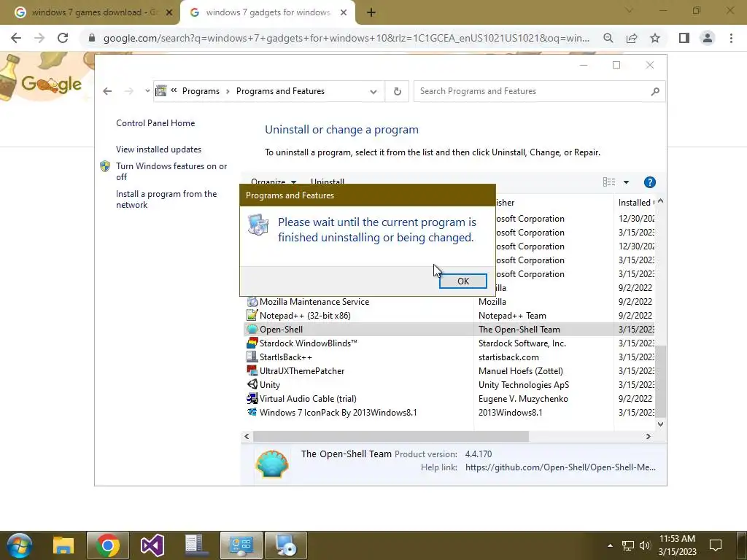747x560 pixels.
Task: Click the Open-Shell GitHub help link
Action: click(560, 467)
